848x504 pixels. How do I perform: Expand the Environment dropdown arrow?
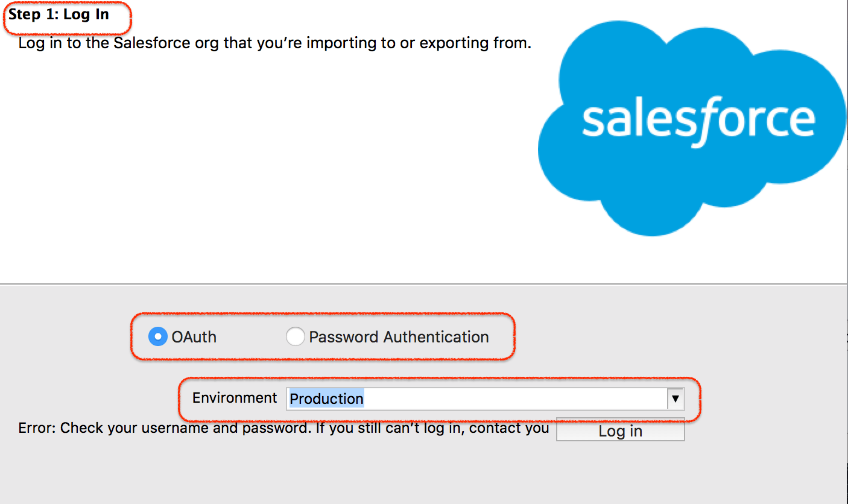tap(676, 398)
